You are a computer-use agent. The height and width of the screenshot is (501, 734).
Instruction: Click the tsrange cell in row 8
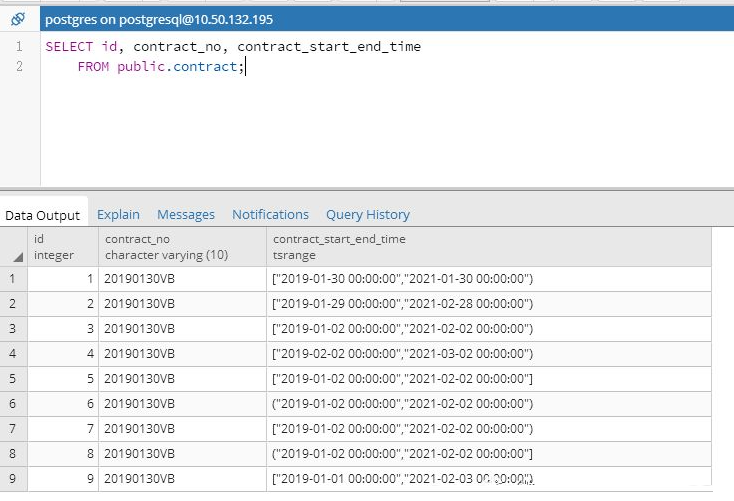tap(489, 454)
